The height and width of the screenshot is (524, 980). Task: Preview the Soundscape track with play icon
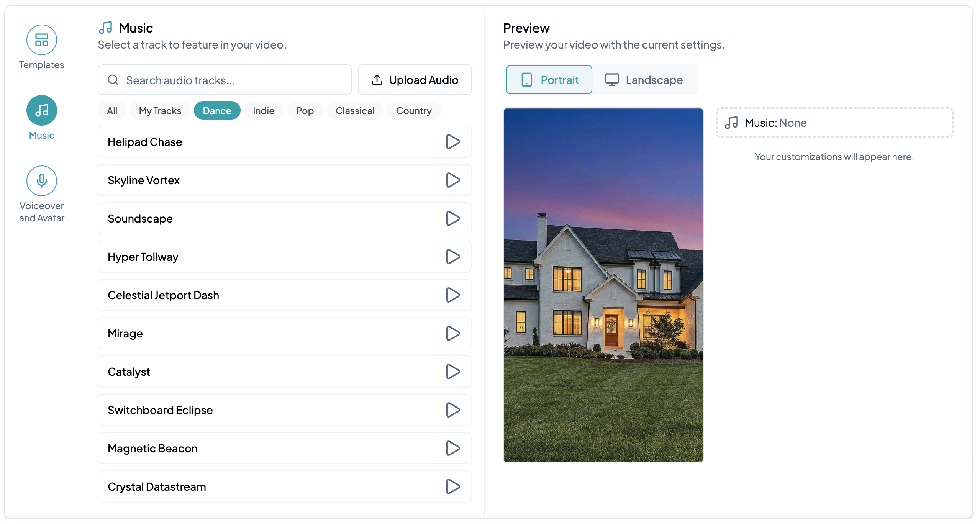coord(452,219)
